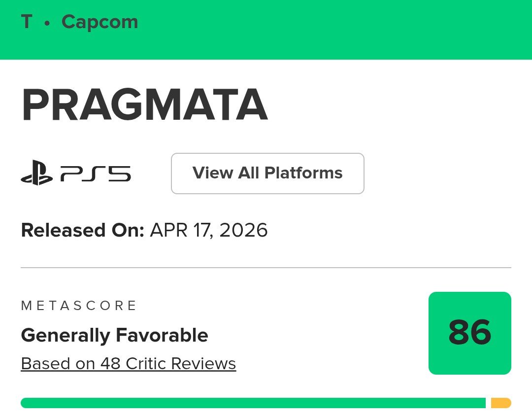Click the number 48 in the reviews link
This screenshot has height=419, width=532.
(111, 364)
